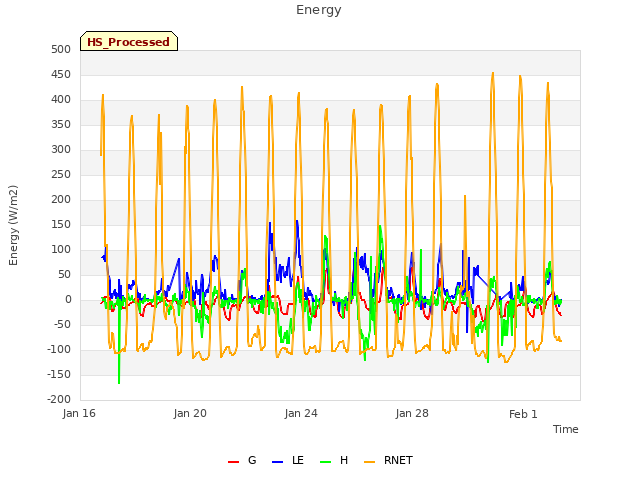Click the highest RNET peak near 450
640x480 pixels.
point(493,74)
